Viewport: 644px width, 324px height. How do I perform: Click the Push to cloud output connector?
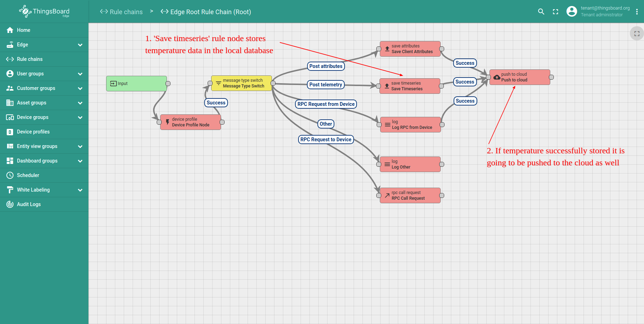pyautogui.click(x=551, y=77)
